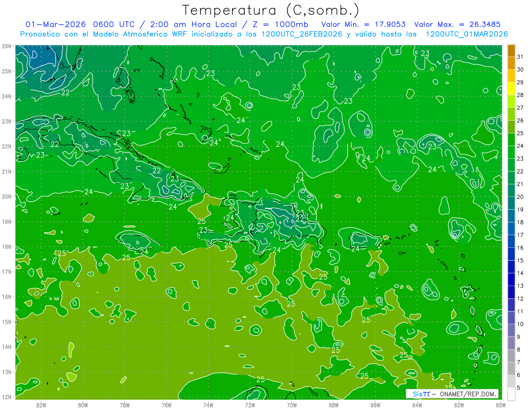Click the "72W" longitude axis label

250,405
